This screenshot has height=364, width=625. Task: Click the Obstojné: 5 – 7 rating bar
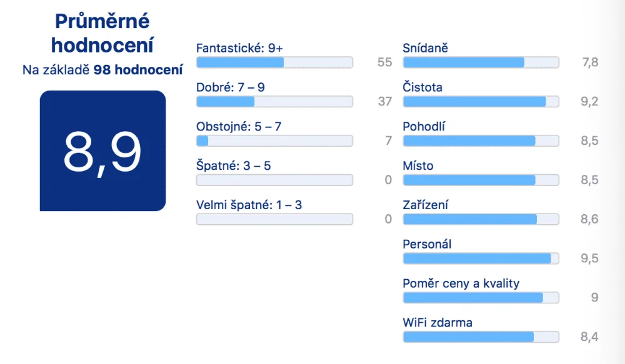click(x=274, y=140)
